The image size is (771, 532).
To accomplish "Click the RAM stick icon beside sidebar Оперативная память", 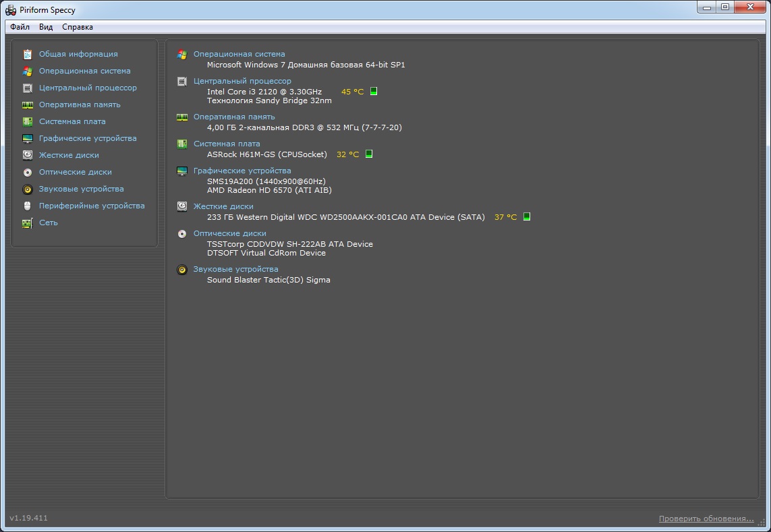I will 28,105.
